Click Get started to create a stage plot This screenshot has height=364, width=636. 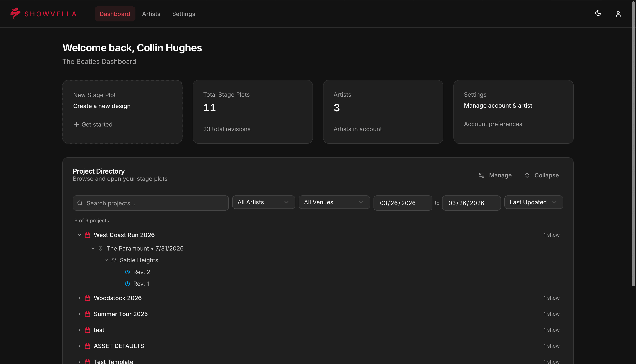click(x=93, y=124)
